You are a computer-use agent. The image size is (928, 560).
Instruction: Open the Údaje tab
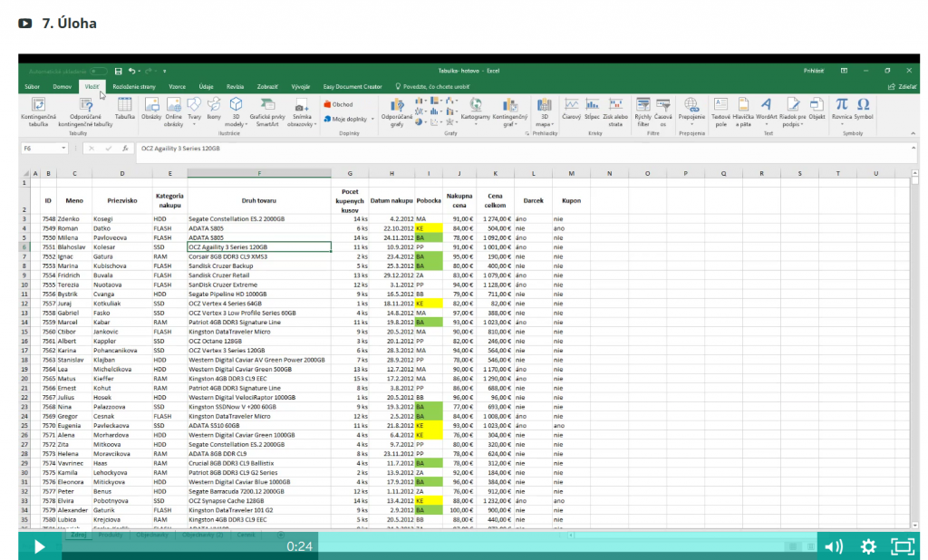[x=206, y=86]
